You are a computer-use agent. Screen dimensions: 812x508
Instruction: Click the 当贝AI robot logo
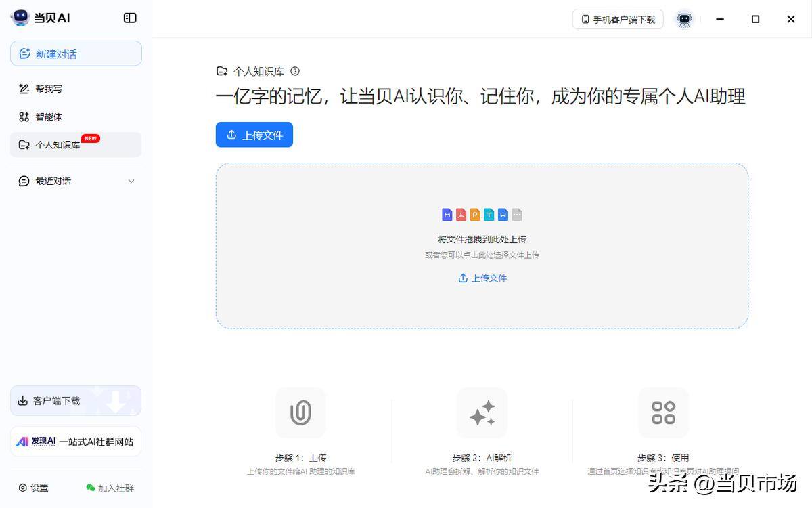point(21,18)
